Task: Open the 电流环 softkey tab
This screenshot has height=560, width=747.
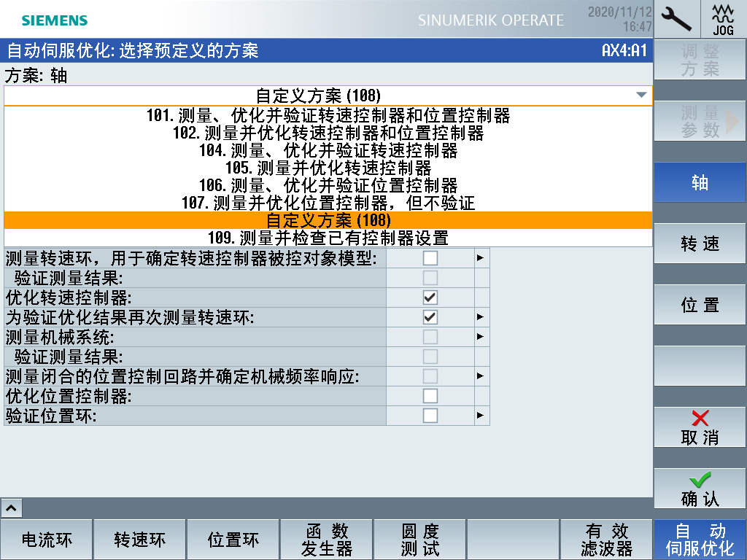Action: tap(47, 540)
